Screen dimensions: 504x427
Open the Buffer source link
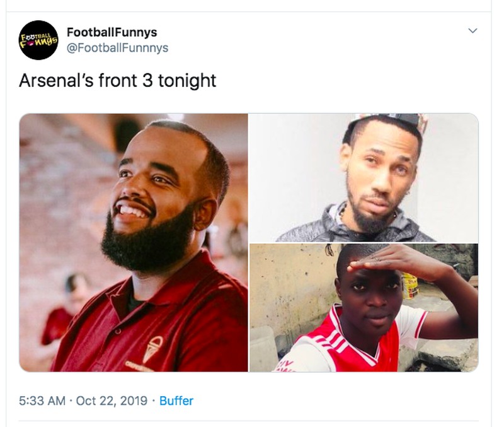coord(176,401)
